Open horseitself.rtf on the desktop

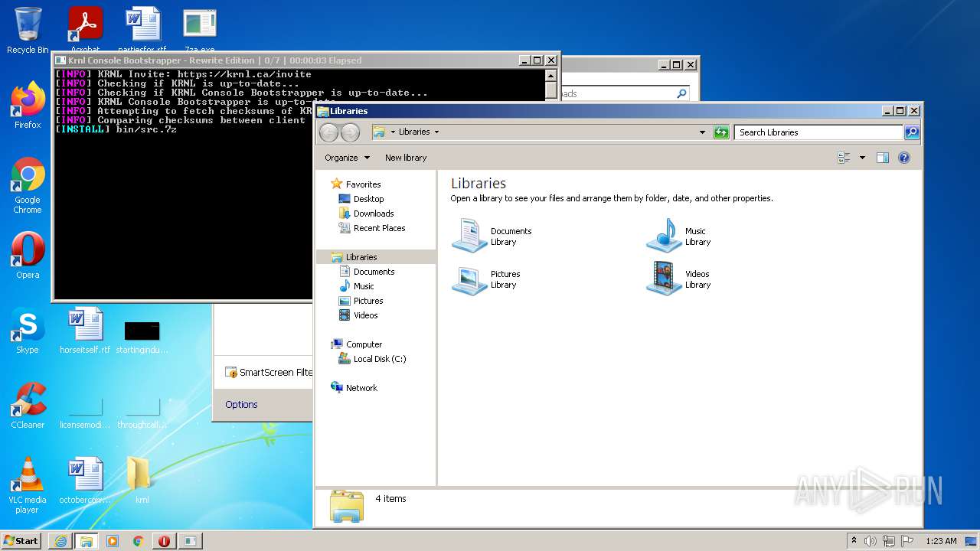[85, 331]
